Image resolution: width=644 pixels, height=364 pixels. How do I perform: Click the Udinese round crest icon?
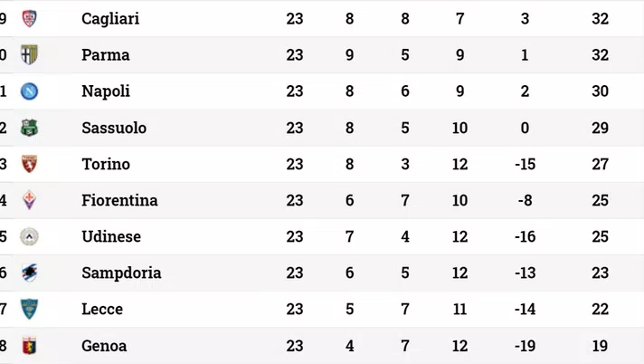click(29, 236)
